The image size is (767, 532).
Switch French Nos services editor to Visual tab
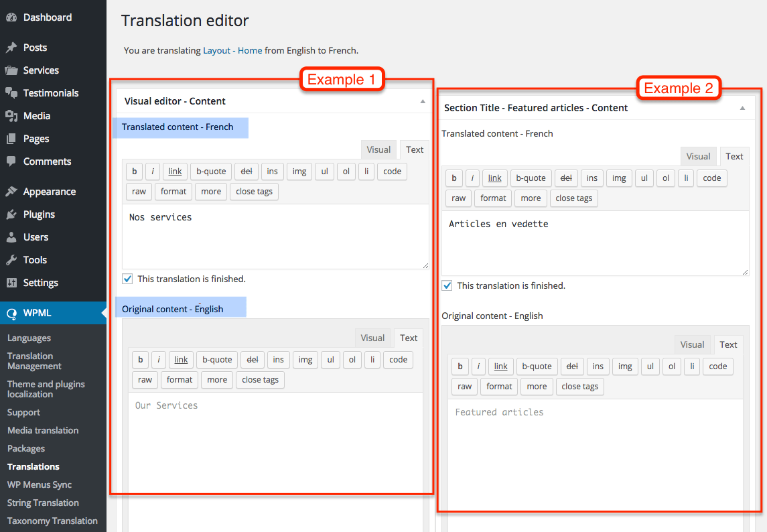[x=378, y=149]
